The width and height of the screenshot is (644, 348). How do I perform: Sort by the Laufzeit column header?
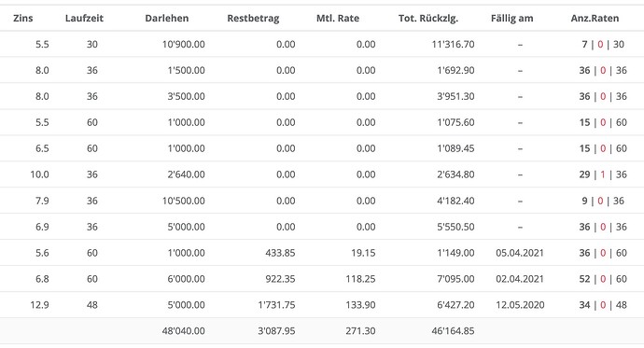[84, 18]
